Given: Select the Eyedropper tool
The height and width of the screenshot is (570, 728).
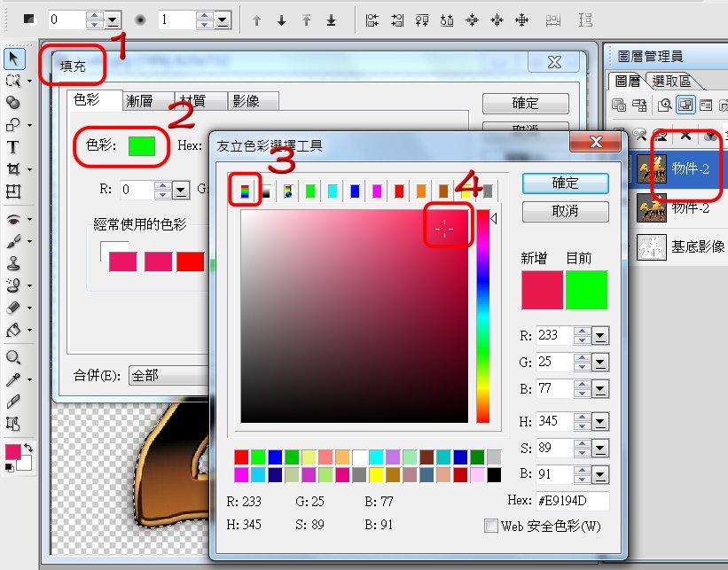Looking at the screenshot, I should coord(13,379).
